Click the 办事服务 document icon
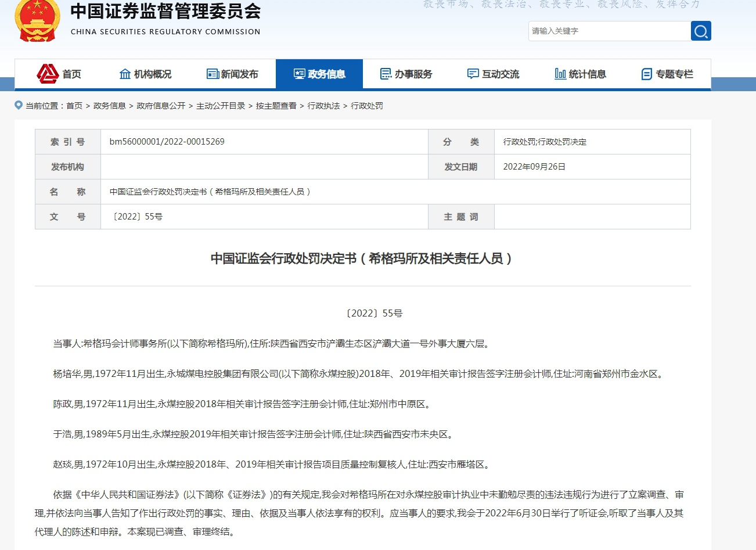756x550 pixels. click(x=386, y=74)
